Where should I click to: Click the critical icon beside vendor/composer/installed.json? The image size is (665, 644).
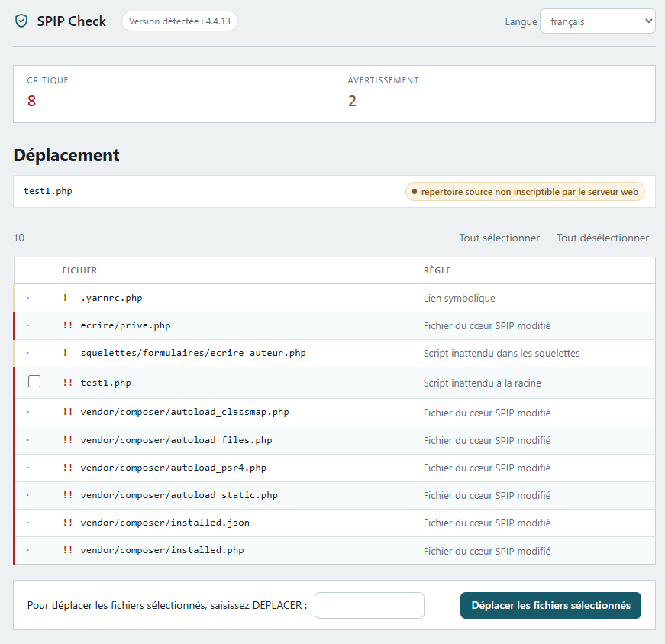[67, 523]
